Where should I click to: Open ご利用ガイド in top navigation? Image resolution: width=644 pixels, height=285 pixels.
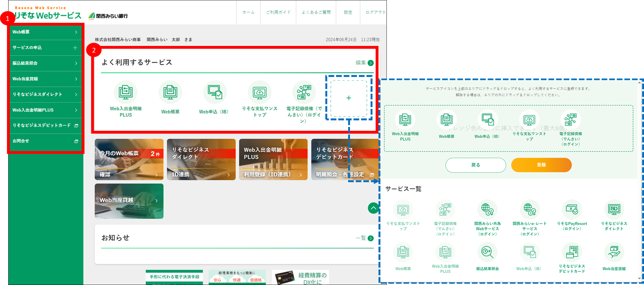(278, 12)
